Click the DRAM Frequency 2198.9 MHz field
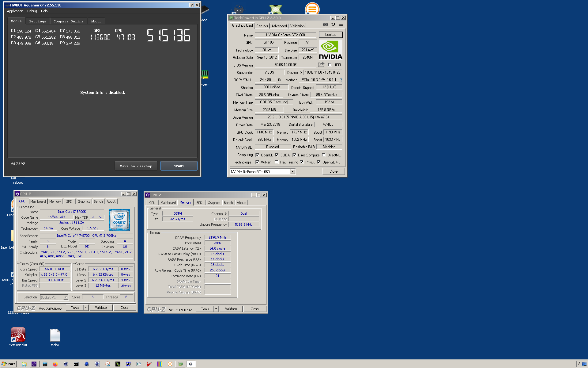This screenshot has width=588, height=368. coord(217,237)
